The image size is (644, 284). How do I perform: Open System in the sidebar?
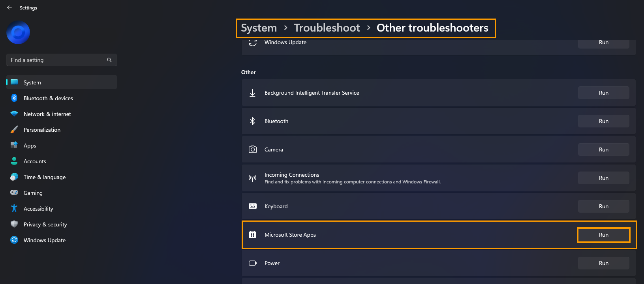pyautogui.click(x=62, y=82)
